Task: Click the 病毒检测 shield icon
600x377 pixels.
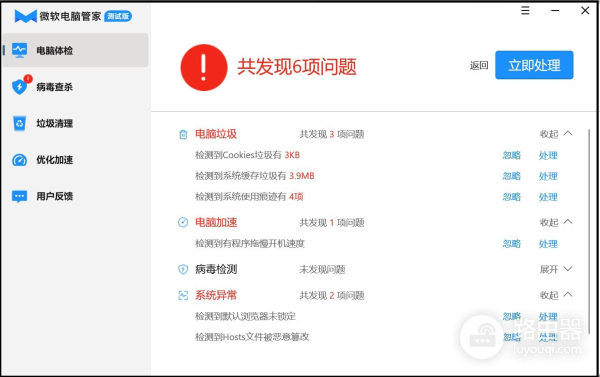Action: 183,269
